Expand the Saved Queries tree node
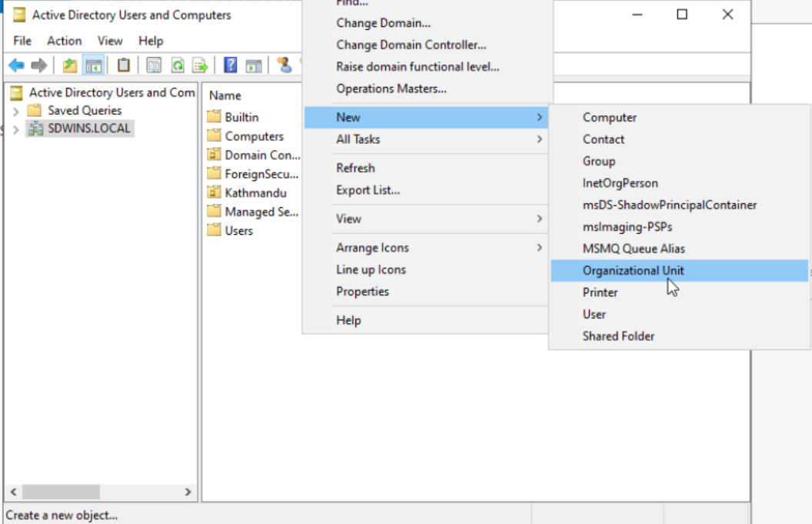 pos(15,111)
